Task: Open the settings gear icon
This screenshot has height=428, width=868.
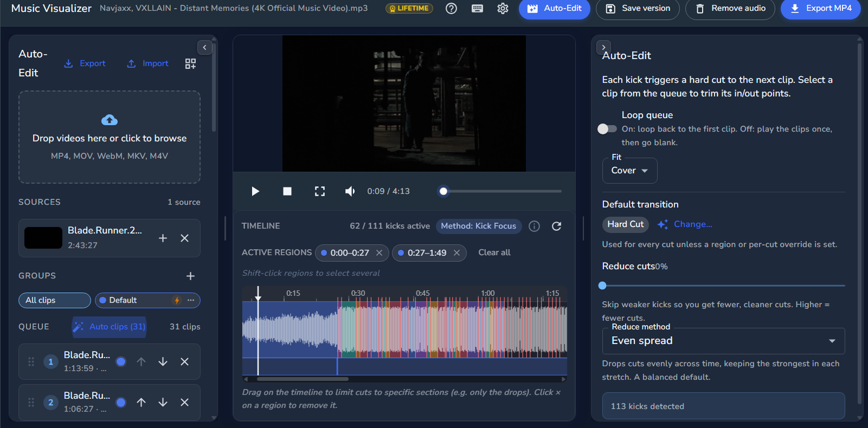Action: [503, 8]
